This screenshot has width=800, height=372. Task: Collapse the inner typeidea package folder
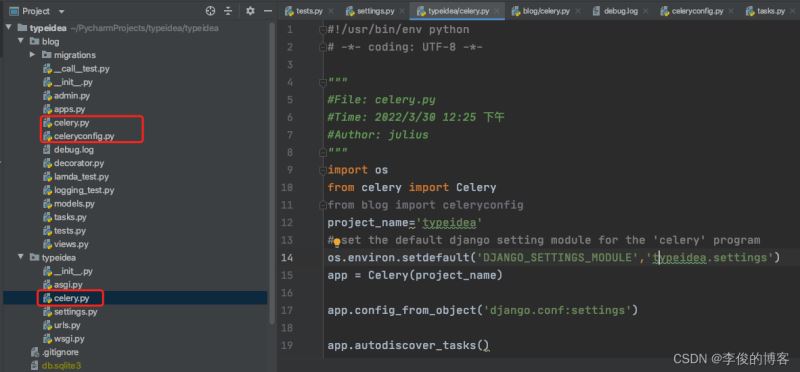(x=21, y=258)
